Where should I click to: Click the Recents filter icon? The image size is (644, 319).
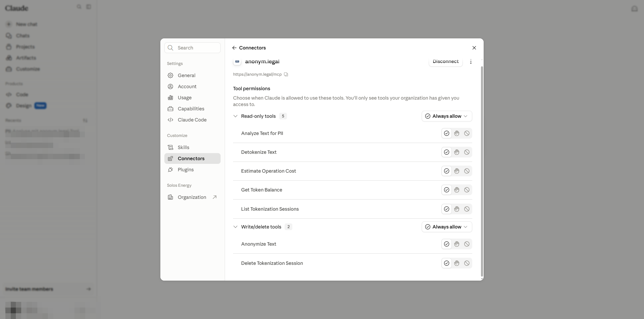tap(85, 120)
